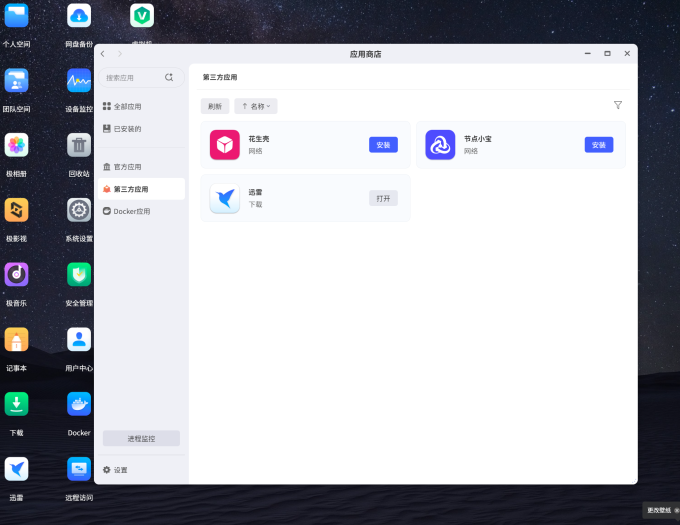Click the 进程监控 button
The width and height of the screenshot is (680, 525).
(x=141, y=438)
